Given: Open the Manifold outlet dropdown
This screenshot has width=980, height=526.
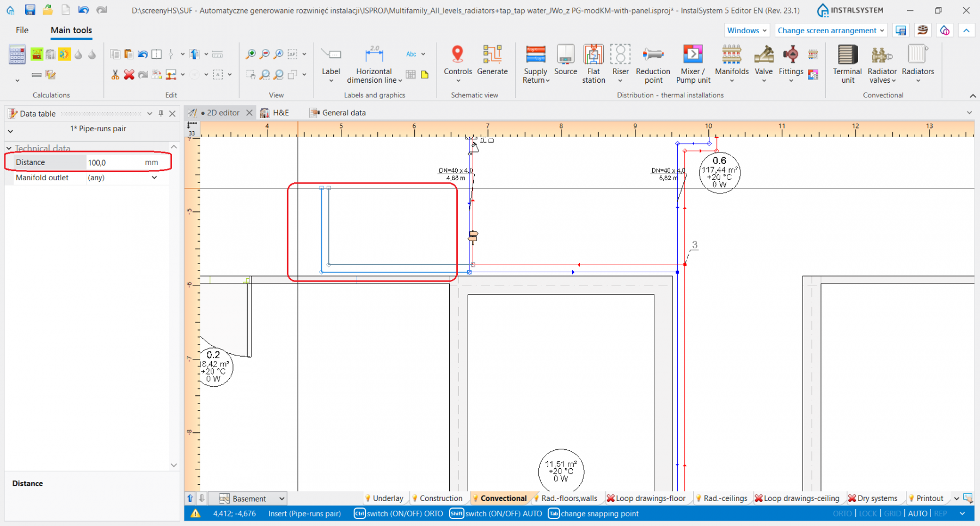Looking at the screenshot, I should pyautogui.click(x=154, y=178).
